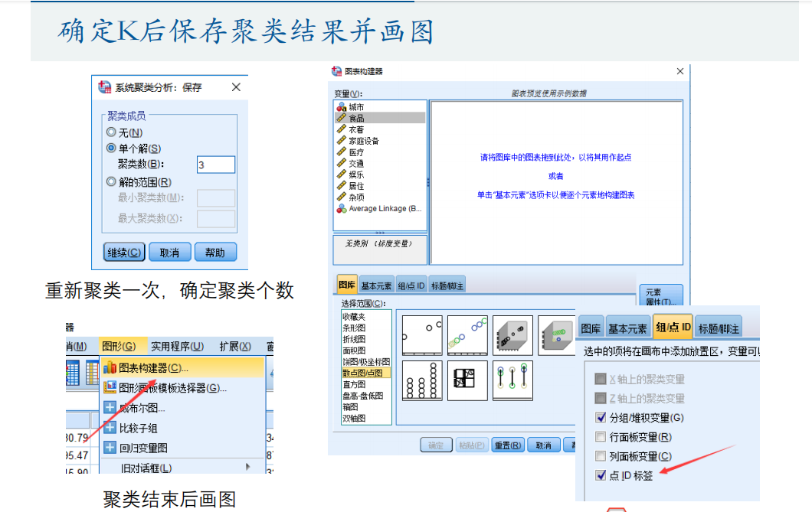This screenshot has height=512, width=812.
Task: Open 标题/脚注 tab in Chart Builder window
Action: [x=447, y=285]
